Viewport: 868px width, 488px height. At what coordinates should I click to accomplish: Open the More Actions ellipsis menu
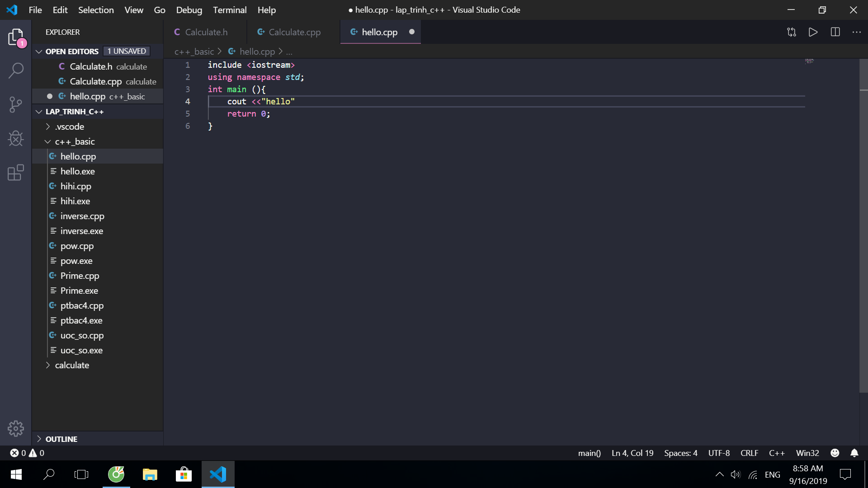tap(857, 32)
